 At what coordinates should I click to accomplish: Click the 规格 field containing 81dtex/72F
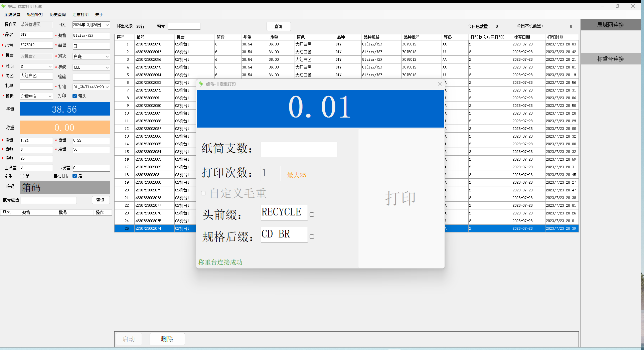click(x=91, y=35)
